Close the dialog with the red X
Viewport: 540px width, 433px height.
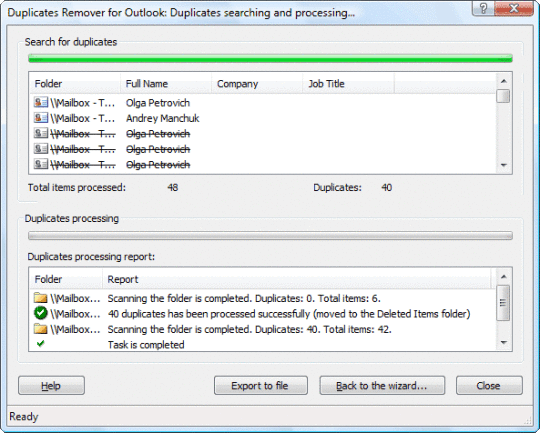pos(513,8)
